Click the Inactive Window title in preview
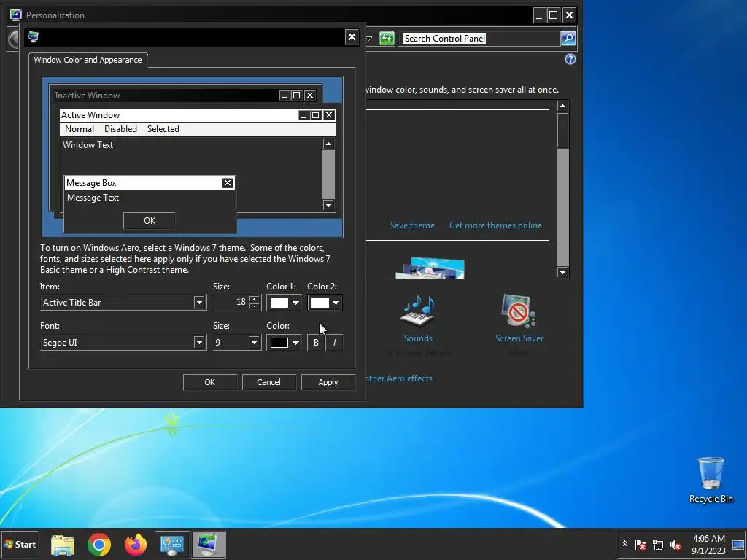The image size is (747, 560). (x=88, y=96)
